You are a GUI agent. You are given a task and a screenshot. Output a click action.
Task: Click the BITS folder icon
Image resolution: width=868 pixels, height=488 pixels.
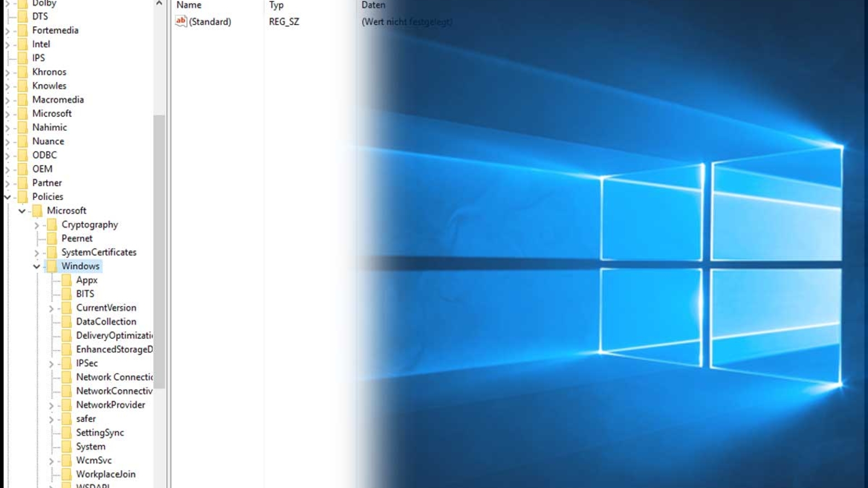[66, 294]
